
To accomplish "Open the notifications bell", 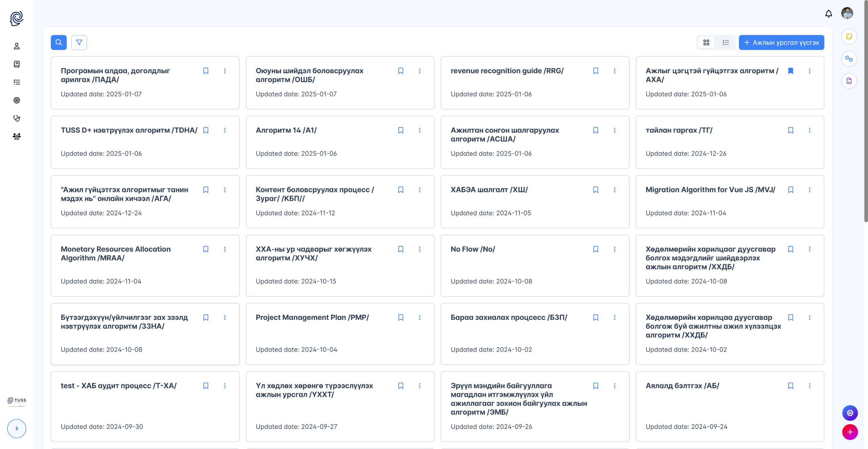I will (x=828, y=14).
